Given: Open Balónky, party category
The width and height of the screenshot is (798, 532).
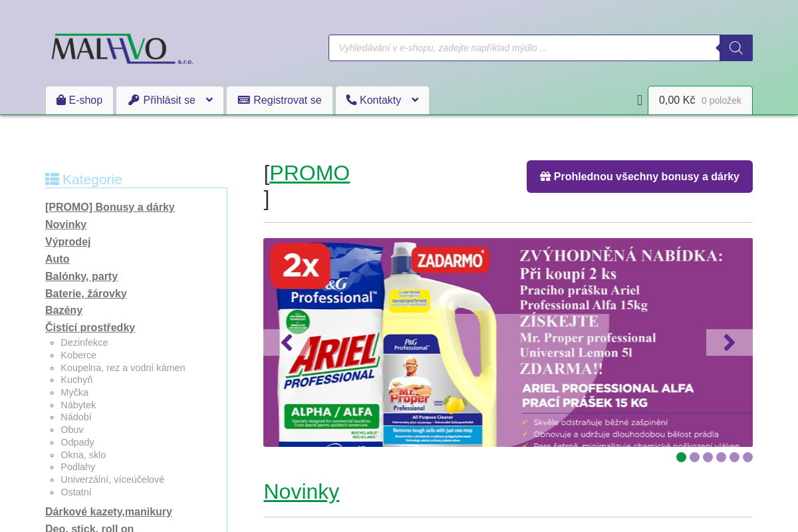Looking at the screenshot, I should 81,277.
